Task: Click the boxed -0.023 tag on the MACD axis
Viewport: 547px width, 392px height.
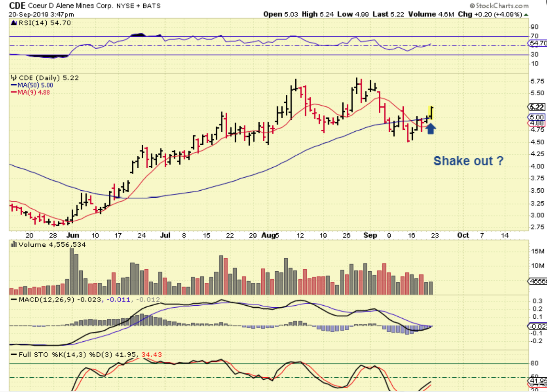Action: pyautogui.click(x=538, y=326)
